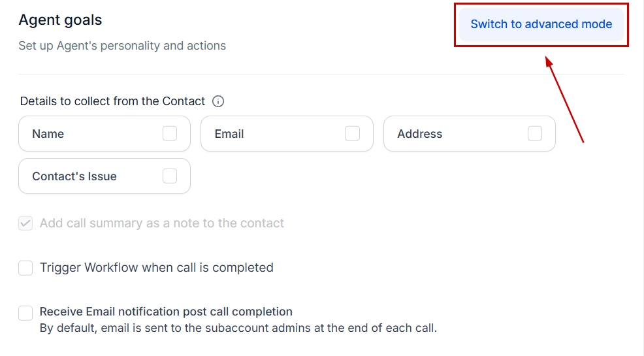Enable the Email checkbox
The width and height of the screenshot is (644, 356).
352,134
